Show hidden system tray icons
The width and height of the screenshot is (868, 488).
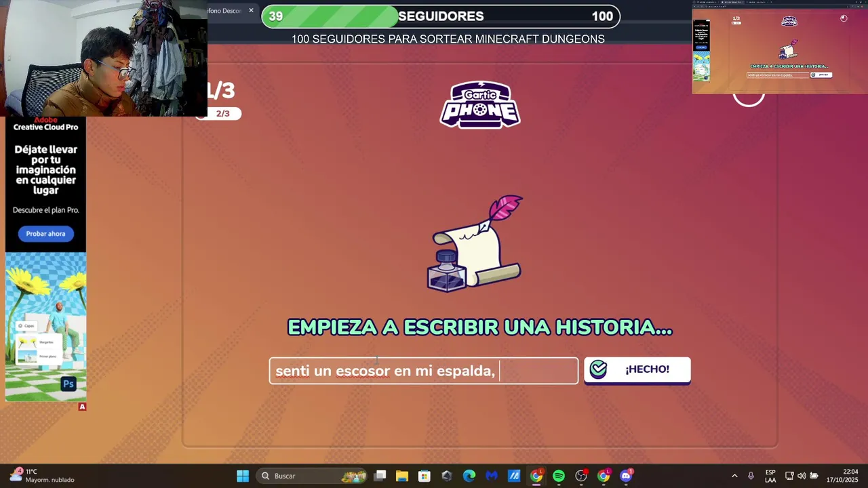pyautogui.click(x=734, y=476)
